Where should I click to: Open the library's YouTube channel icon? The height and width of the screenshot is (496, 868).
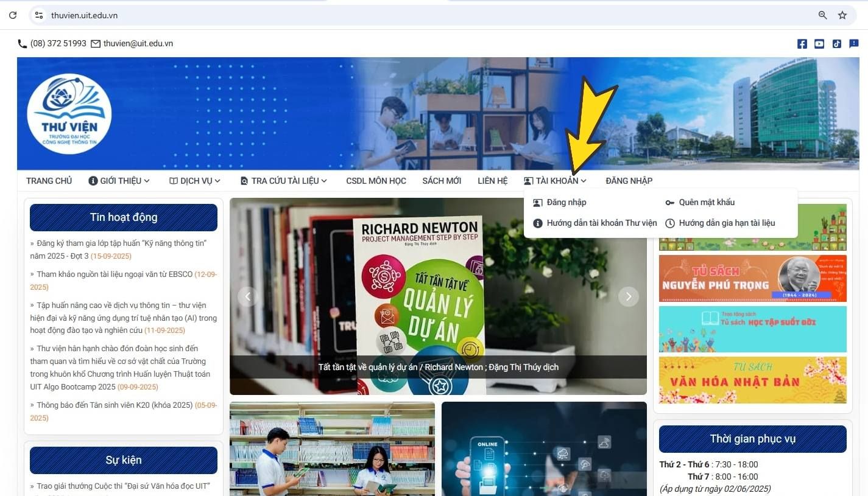point(819,44)
